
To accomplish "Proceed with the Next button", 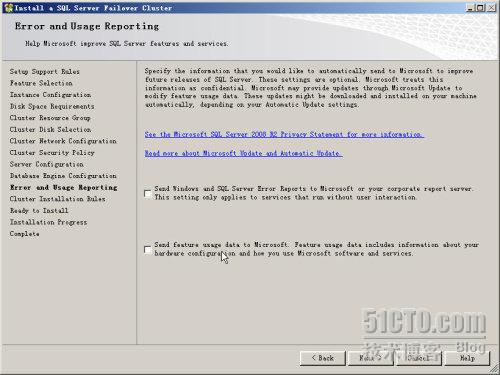I will tap(371, 358).
